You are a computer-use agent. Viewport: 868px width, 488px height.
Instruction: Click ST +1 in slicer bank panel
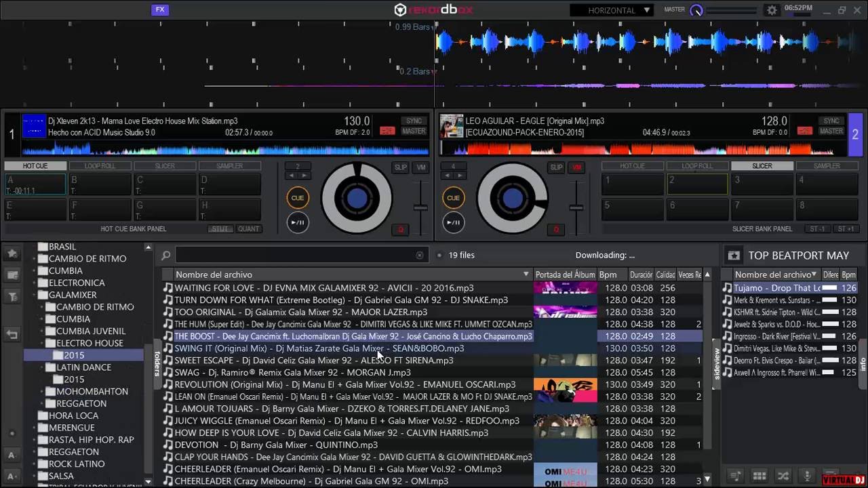tap(846, 229)
